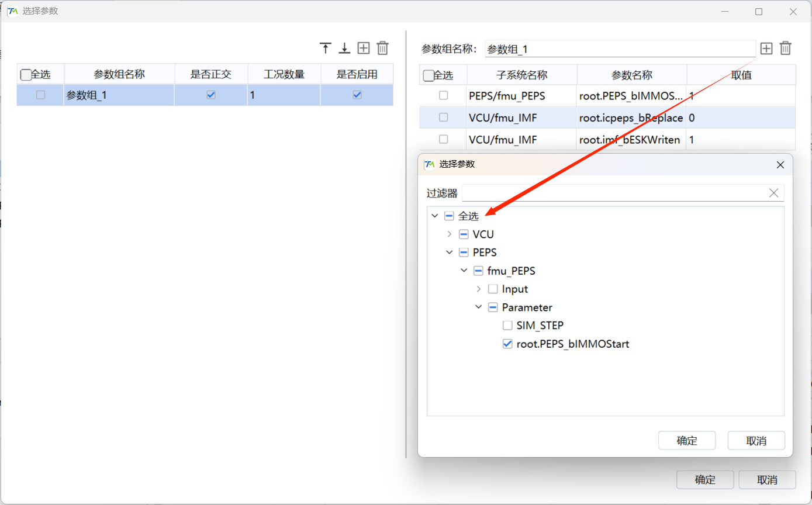
Task: Check the root.icpeps_bReplace row checkbox
Action: pos(444,117)
